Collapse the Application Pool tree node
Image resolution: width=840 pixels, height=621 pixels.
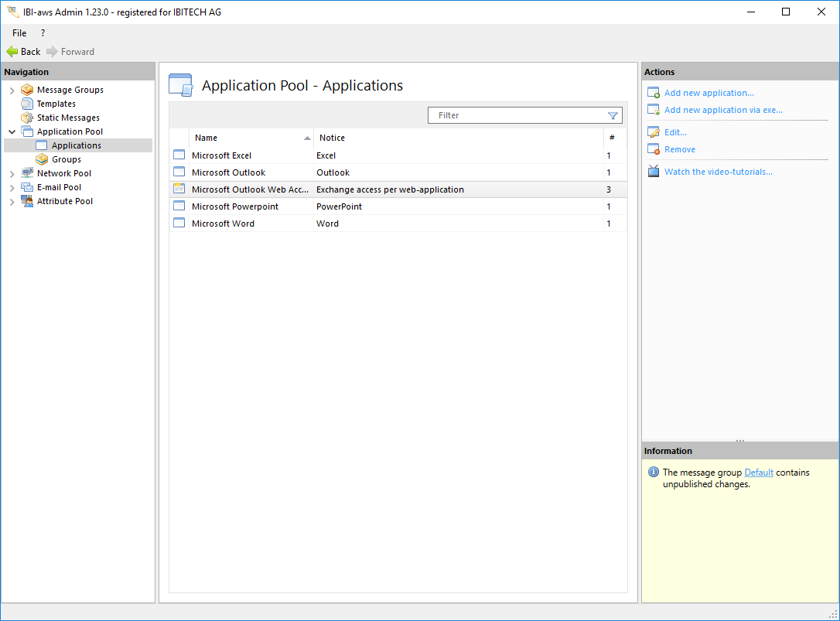pyautogui.click(x=12, y=132)
